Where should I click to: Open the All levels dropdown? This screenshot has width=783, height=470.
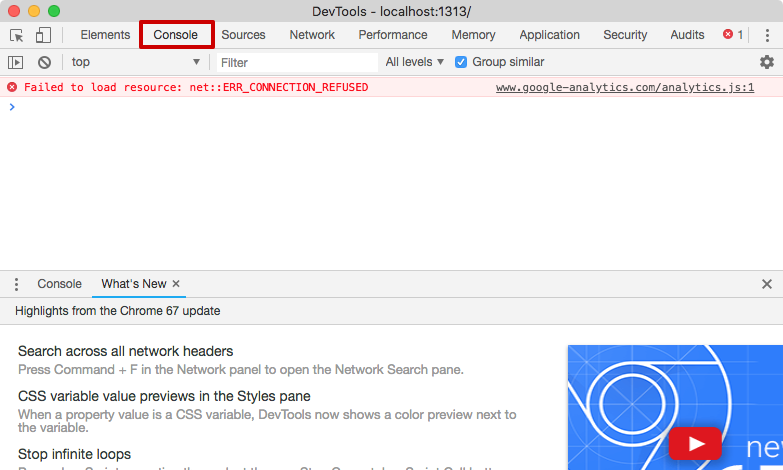pos(414,62)
